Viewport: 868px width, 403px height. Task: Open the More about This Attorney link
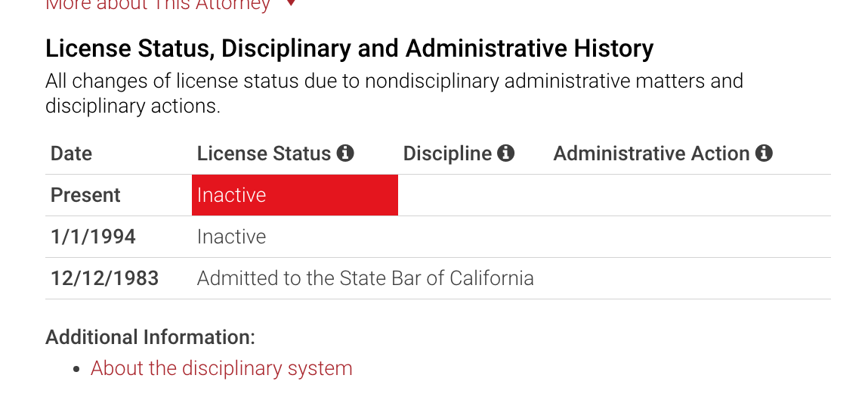(x=158, y=5)
